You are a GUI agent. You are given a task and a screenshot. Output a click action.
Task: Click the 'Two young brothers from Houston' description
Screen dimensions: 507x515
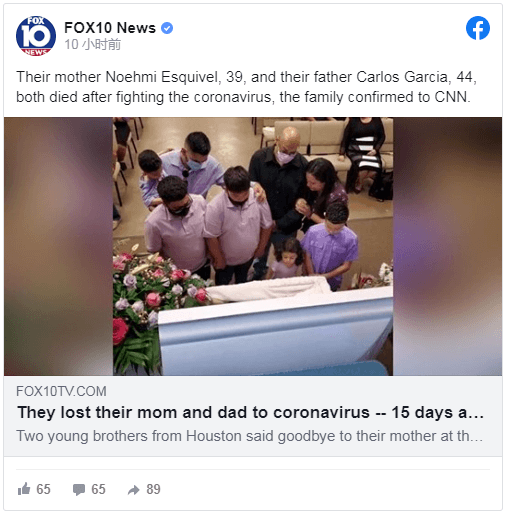(250, 436)
